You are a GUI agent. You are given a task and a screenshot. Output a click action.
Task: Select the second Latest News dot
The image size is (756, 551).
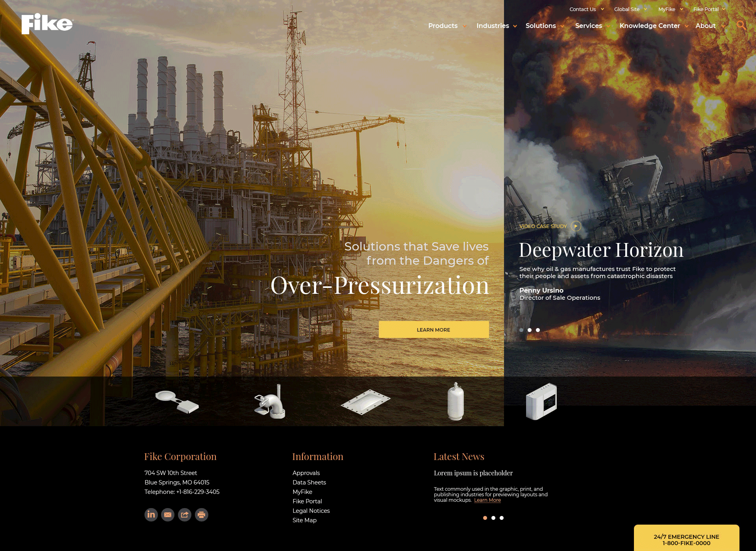[x=493, y=518]
